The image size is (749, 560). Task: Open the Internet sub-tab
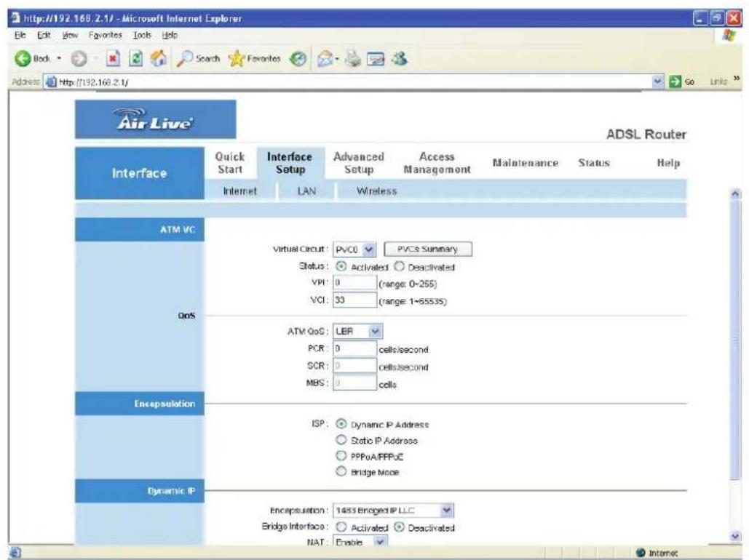coord(239,191)
